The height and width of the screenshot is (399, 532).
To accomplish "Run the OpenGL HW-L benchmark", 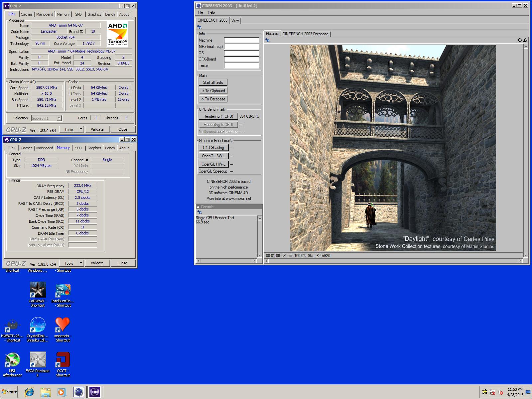I will pyautogui.click(x=213, y=164).
